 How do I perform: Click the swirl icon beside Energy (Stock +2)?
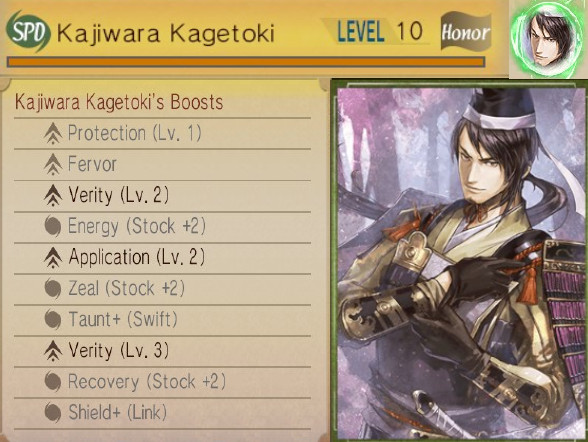pyautogui.click(x=53, y=226)
